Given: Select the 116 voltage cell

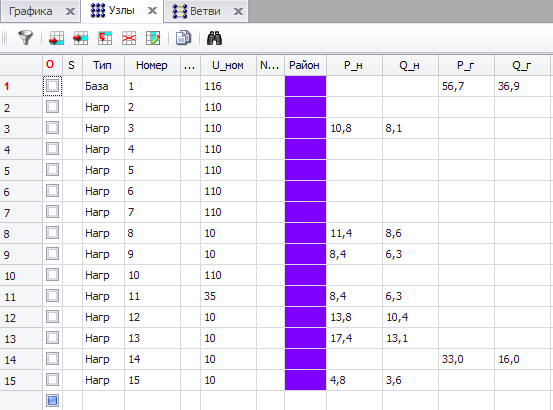Looking at the screenshot, I should (228, 86).
